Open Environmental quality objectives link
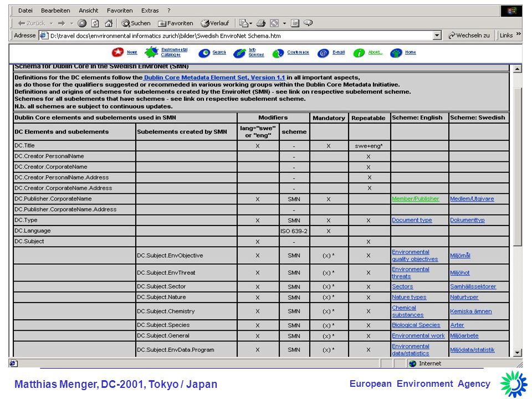The image size is (532, 399). pyautogui.click(x=415, y=255)
